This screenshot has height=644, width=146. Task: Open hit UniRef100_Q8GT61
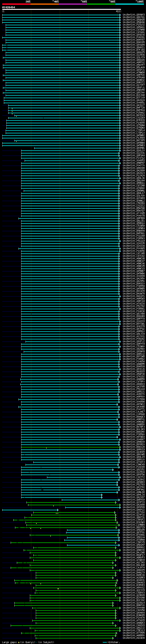[x=133, y=17]
